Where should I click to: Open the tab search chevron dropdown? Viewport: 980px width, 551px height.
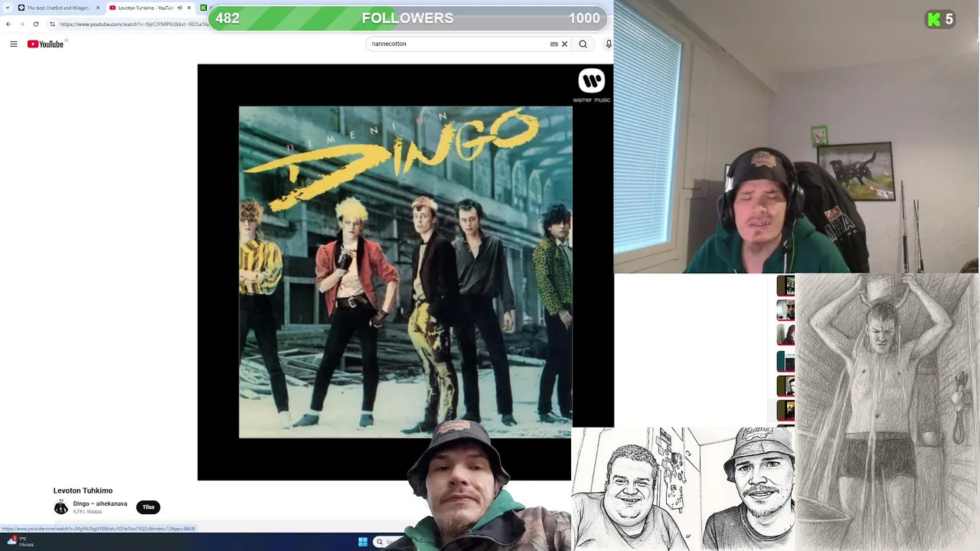[7, 8]
